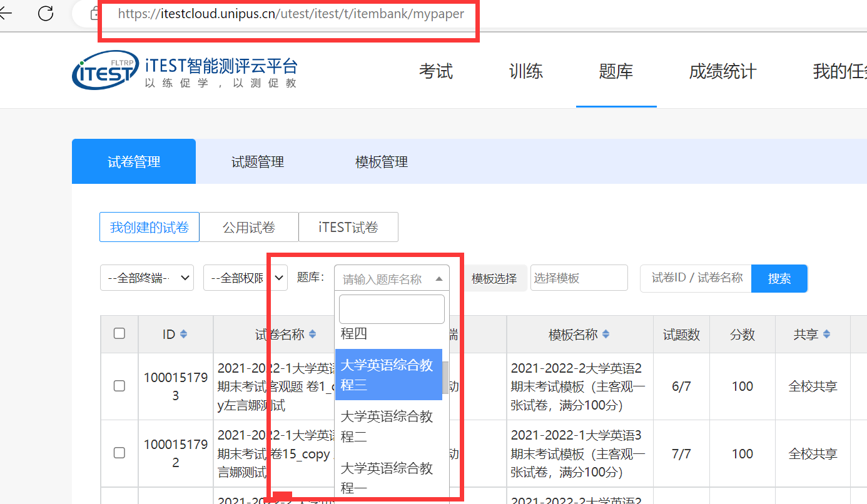Toggle the select-all header checkbox
The width and height of the screenshot is (867, 504).
[119, 334]
